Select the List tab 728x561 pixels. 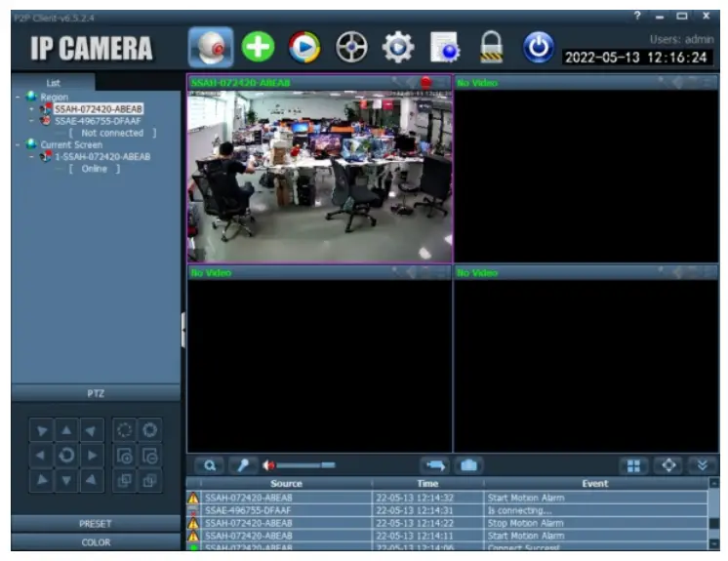tap(54, 83)
